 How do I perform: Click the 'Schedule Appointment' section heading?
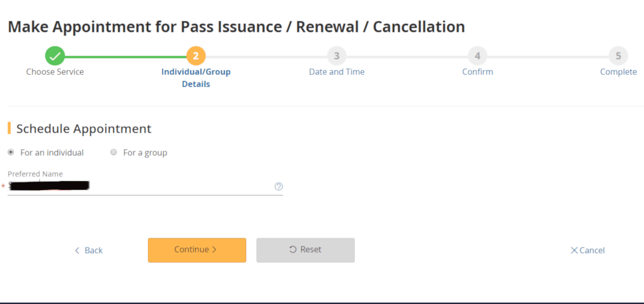click(84, 129)
